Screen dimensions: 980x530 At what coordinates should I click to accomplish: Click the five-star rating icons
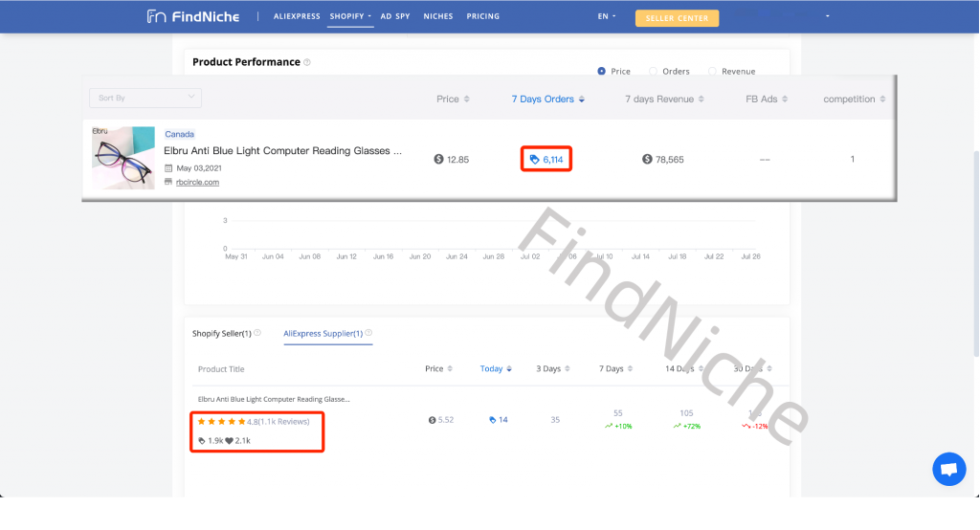pyautogui.click(x=221, y=422)
